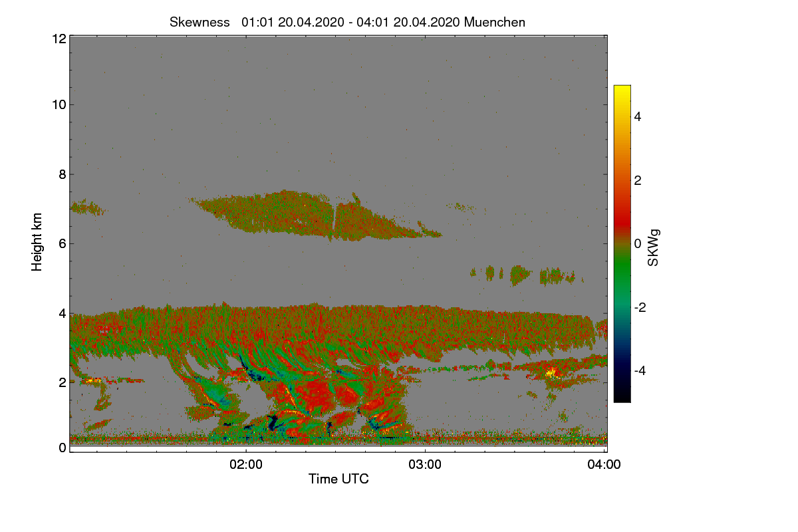
Task: Click the '03:00' time tick label
Action: (425, 465)
